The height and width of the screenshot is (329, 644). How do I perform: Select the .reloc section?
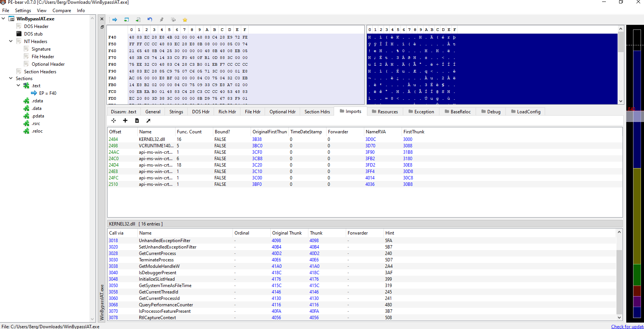coord(37,131)
